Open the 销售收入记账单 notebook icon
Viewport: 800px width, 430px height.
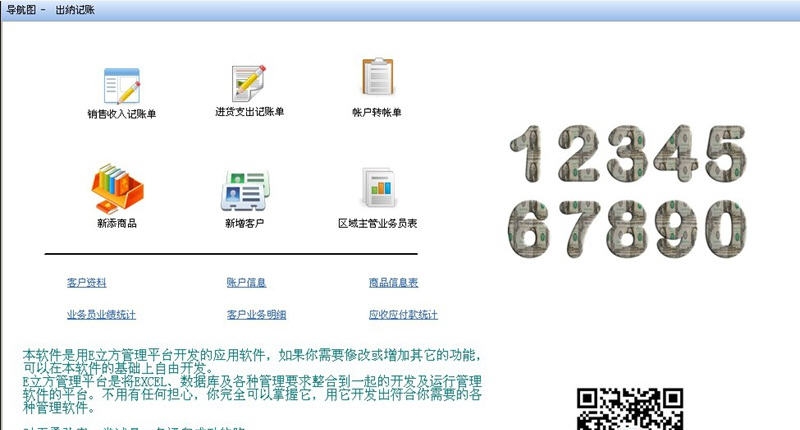point(121,86)
